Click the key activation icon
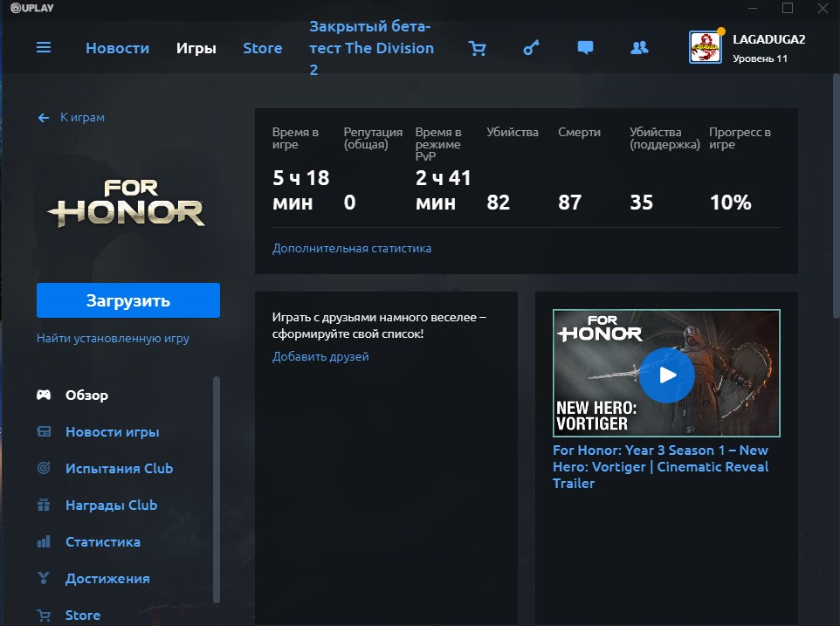 tap(531, 48)
